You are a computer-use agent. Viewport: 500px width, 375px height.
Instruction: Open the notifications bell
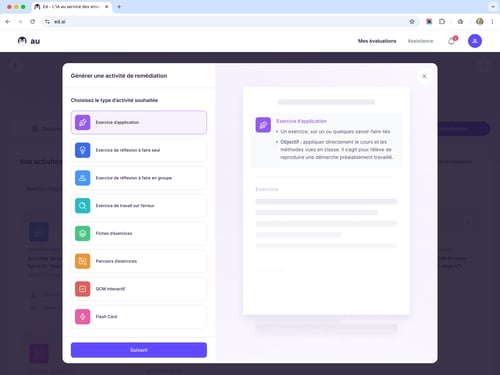452,41
